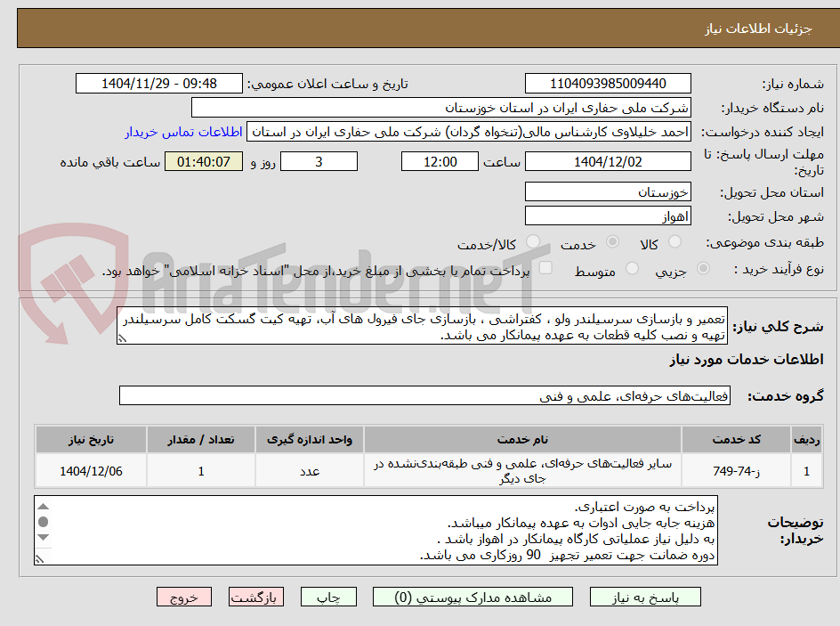Open 'اطلاعات تماس خریدار' link

tap(183, 132)
